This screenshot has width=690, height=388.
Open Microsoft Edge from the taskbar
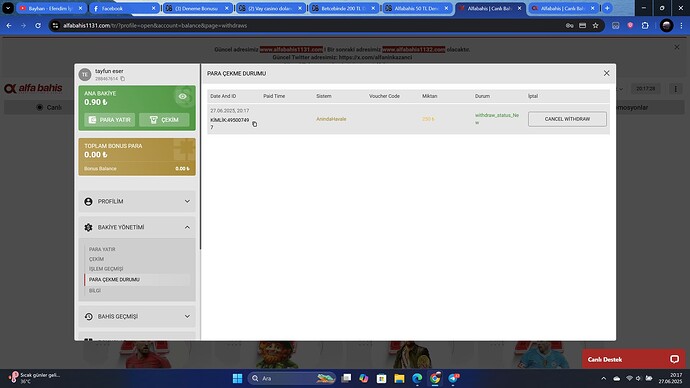[417, 378]
